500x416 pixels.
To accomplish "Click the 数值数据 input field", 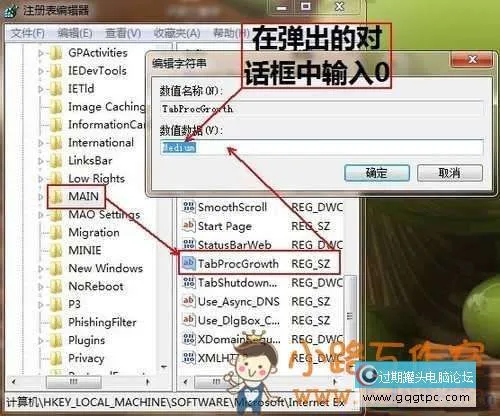I will (322, 147).
